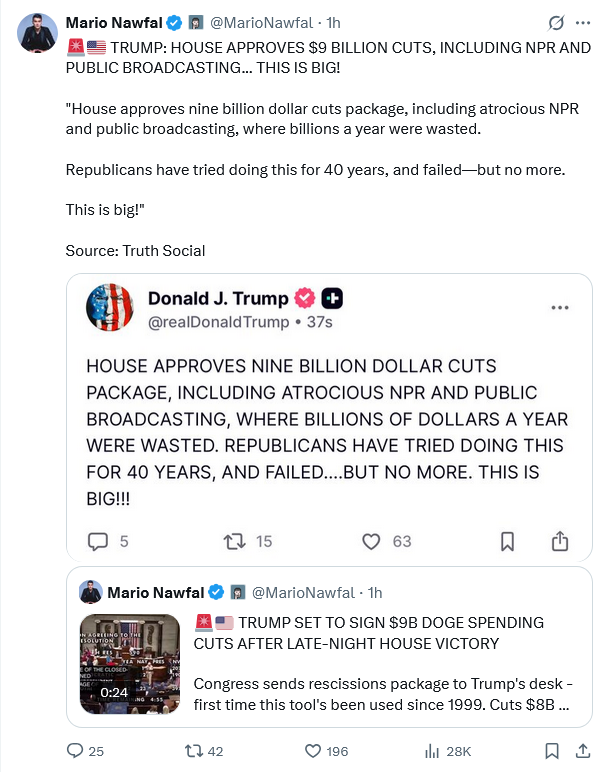Viewport: 608px width, 772px height.
Task: View post analytics showing 28K views
Action: click(433, 750)
